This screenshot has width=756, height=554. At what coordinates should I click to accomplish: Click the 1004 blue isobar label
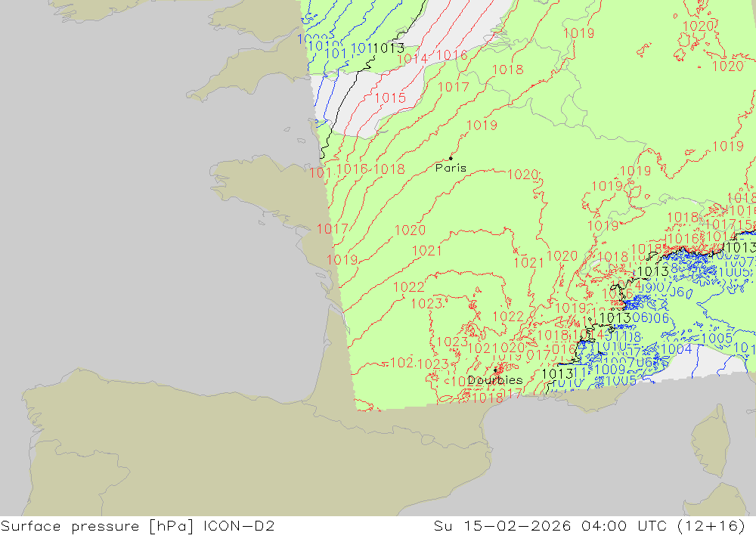tap(677, 348)
